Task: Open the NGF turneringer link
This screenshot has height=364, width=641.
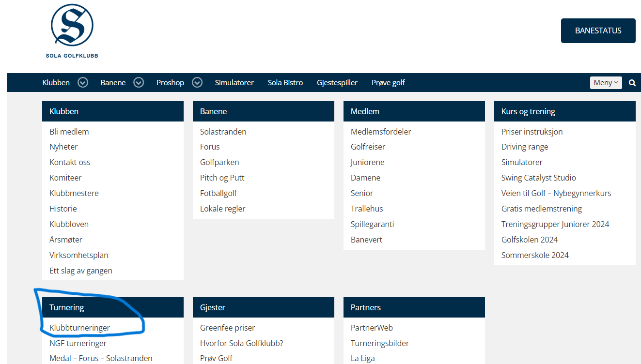Action: tap(78, 343)
